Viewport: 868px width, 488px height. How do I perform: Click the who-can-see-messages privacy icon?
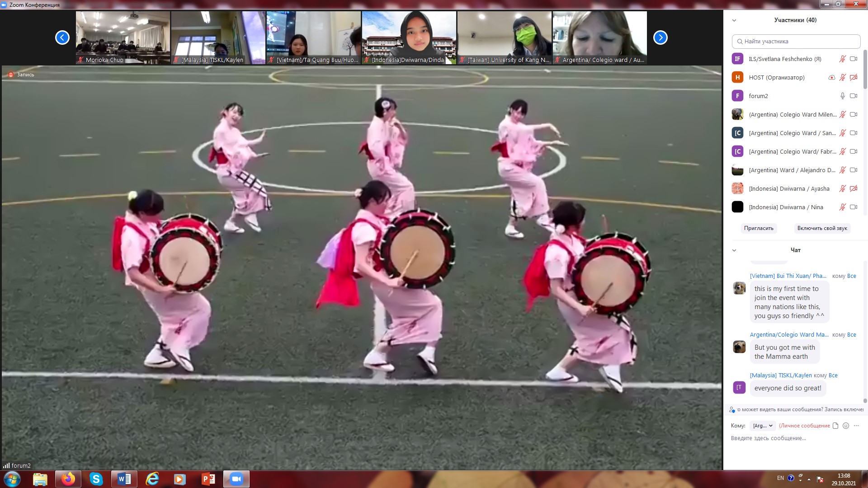732,410
